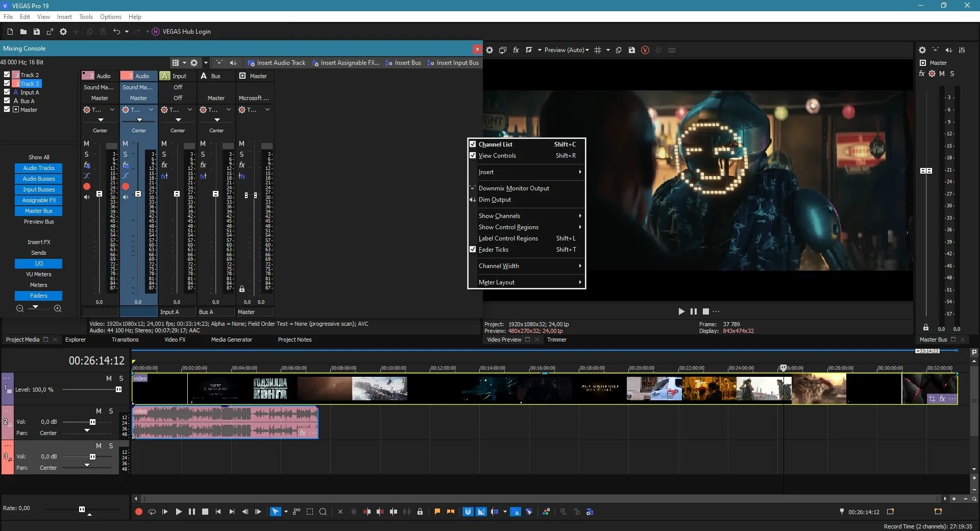Click Insert Assignable FX button
The width and height of the screenshot is (980, 531).
(346, 63)
